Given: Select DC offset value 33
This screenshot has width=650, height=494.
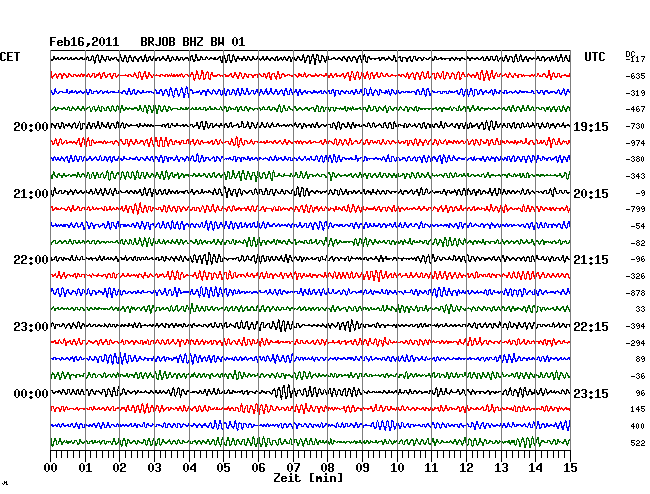Looking at the screenshot, I should coord(640,309).
